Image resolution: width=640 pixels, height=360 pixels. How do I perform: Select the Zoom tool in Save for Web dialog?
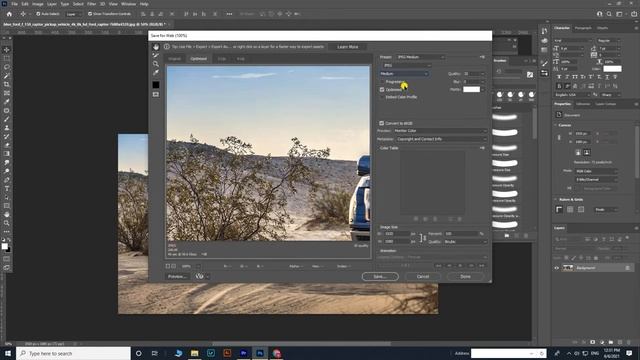(x=156, y=64)
